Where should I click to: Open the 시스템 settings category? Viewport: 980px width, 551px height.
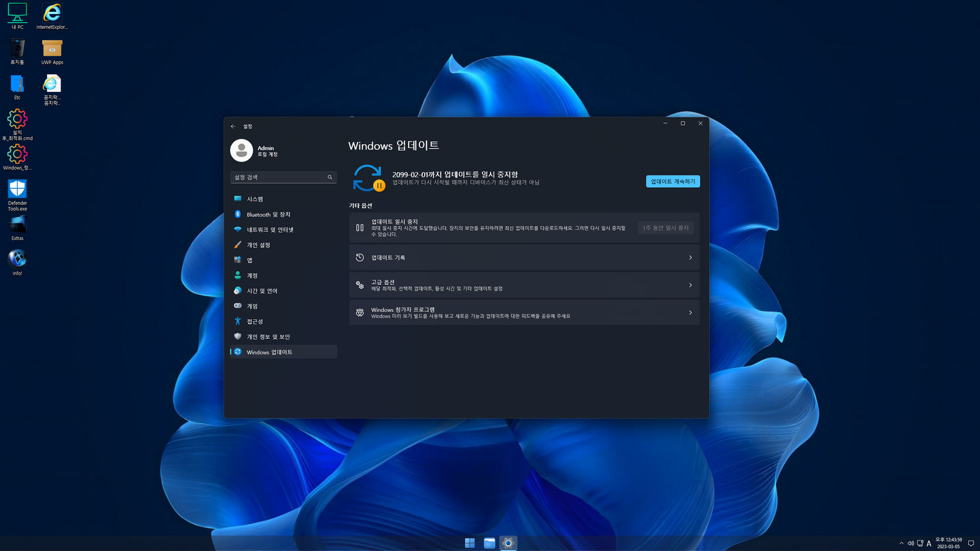(283, 199)
